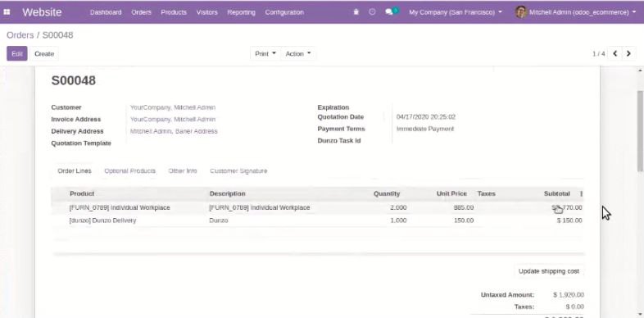This screenshot has width=644, height=318.
Task: Click the untaxed amount $ 1,920.00
Action: point(569,294)
